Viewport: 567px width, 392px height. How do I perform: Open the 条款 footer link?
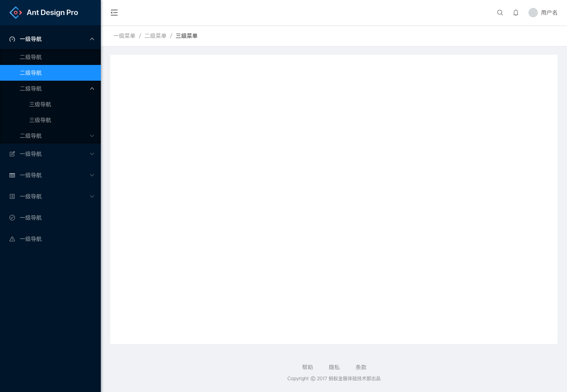tap(361, 367)
